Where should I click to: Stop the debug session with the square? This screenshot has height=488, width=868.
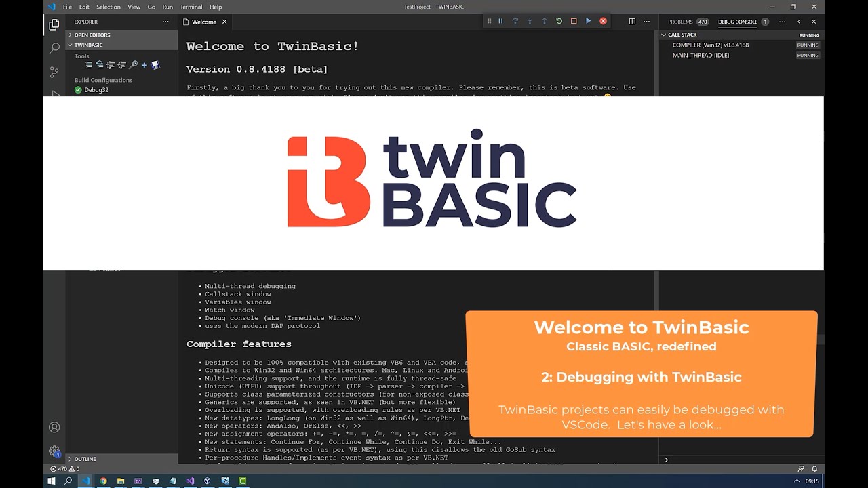click(574, 21)
